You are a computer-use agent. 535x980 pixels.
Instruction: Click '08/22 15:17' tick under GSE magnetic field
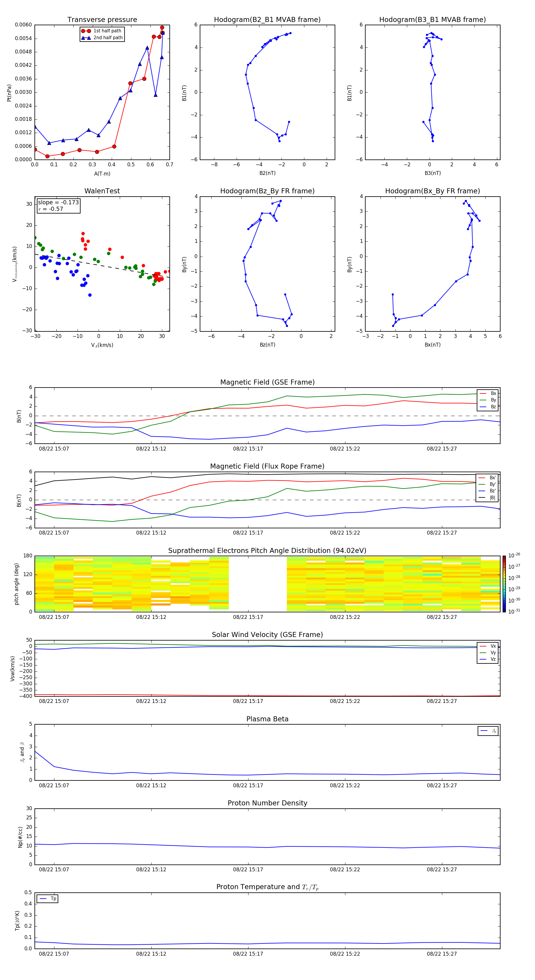pos(248,449)
